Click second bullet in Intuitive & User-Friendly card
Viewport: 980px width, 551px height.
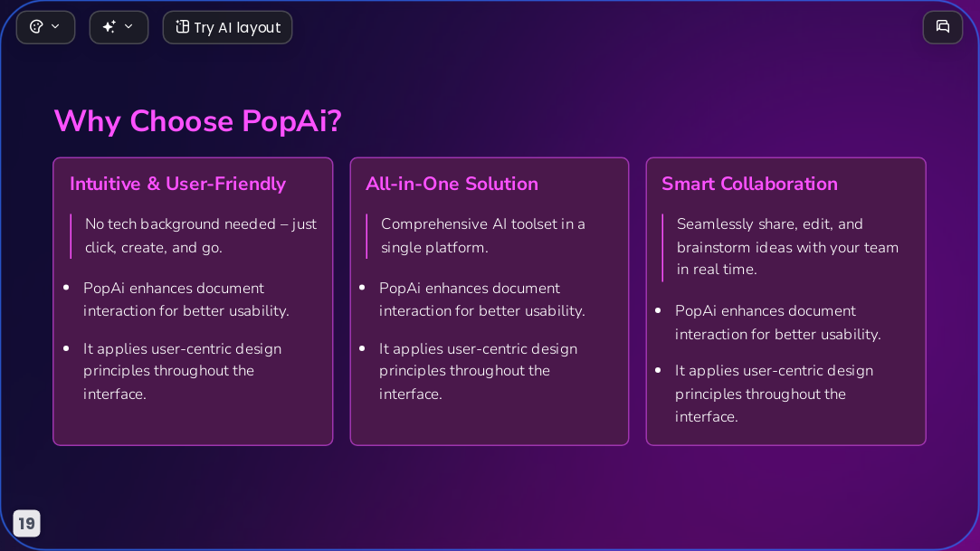[182, 371]
